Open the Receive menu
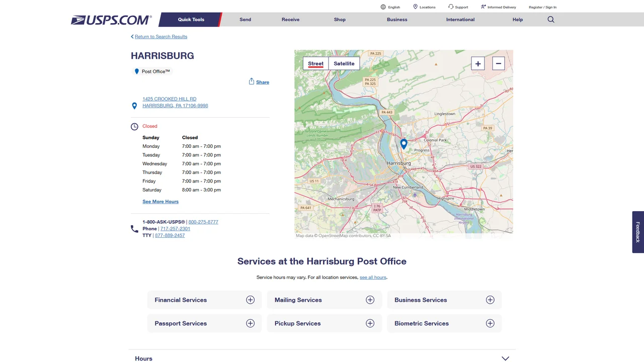This screenshot has width=644, height=362. point(290,20)
